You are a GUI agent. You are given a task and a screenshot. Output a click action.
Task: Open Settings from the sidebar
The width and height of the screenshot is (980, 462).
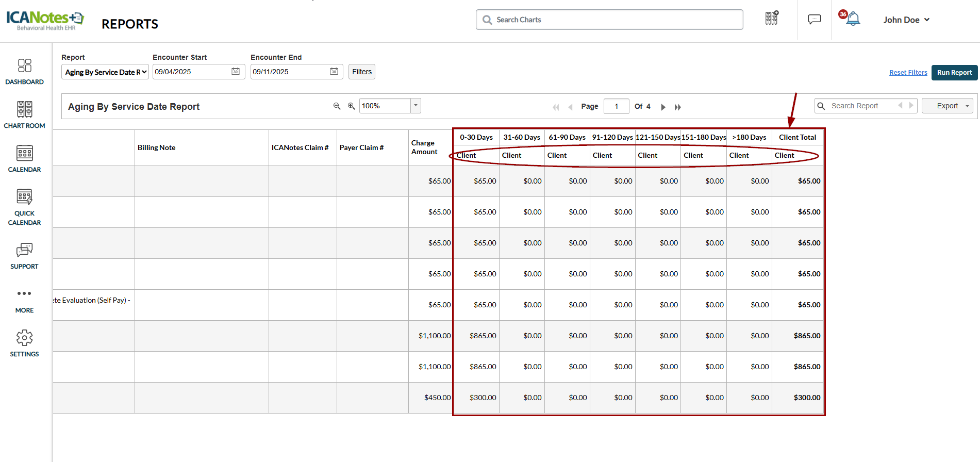click(x=24, y=344)
